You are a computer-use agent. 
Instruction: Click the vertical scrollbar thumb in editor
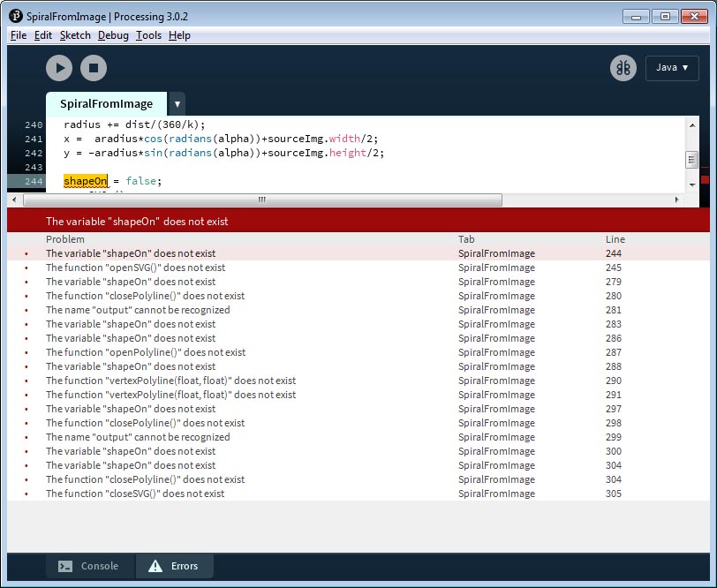[x=692, y=160]
